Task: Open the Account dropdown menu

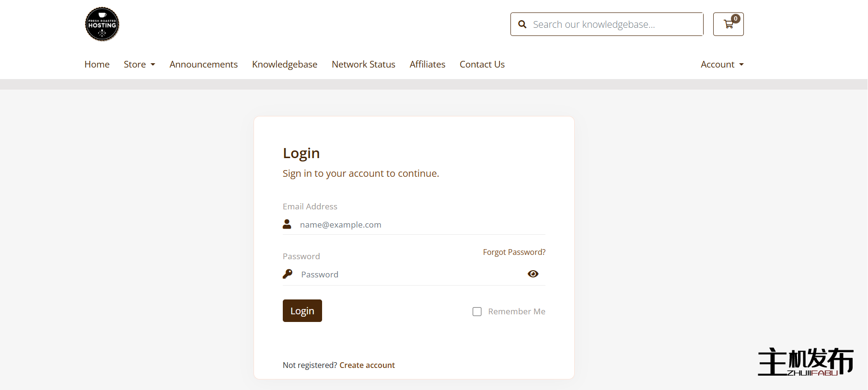Action: pyautogui.click(x=722, y=65)
